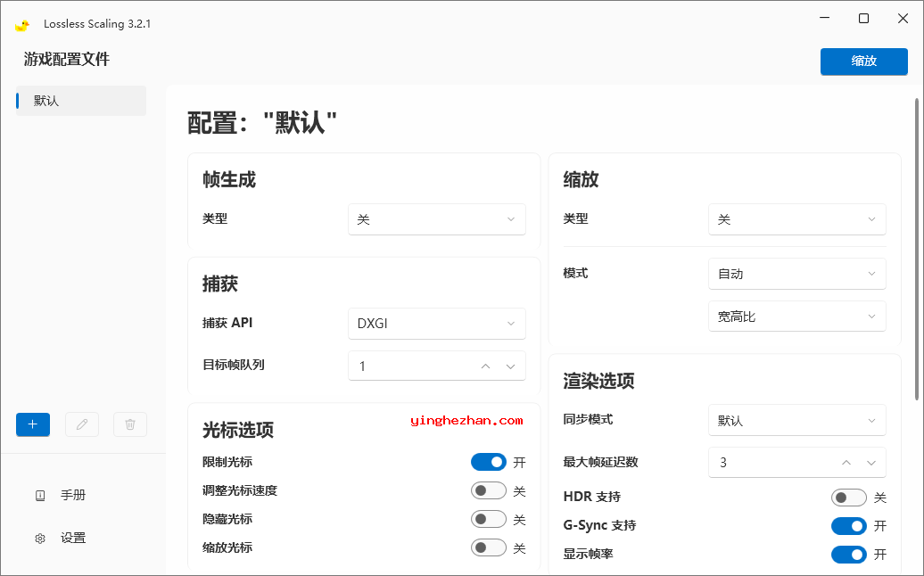
Task: Minimize the Lossless Scaling window
Action: 824,18
